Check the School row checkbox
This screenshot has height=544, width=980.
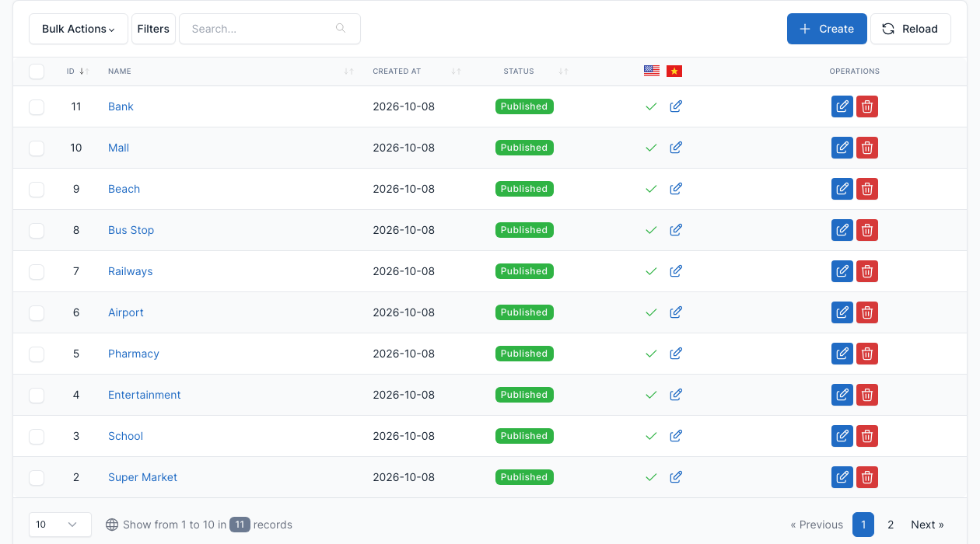(37, 437)
